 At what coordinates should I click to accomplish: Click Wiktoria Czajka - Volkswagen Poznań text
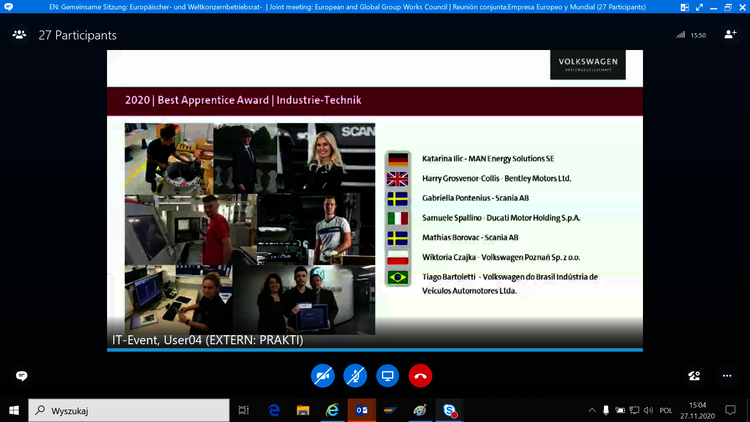(501, 257)
